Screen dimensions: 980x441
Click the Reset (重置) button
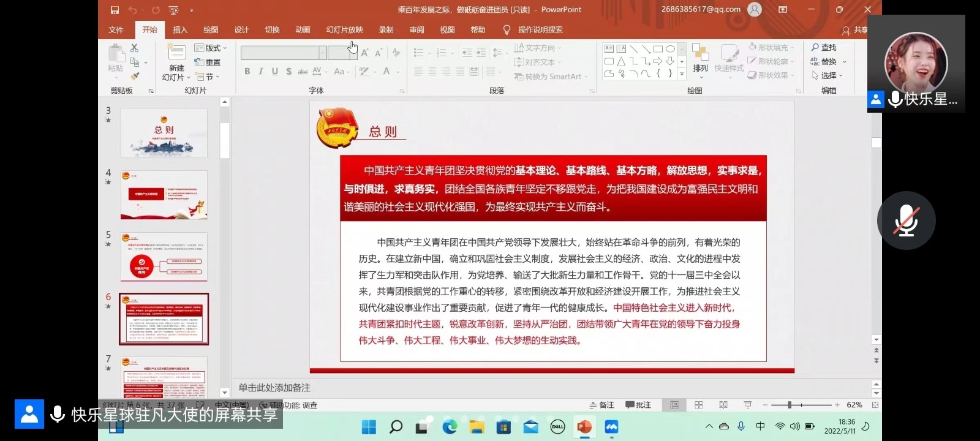(x=208, y=62)
